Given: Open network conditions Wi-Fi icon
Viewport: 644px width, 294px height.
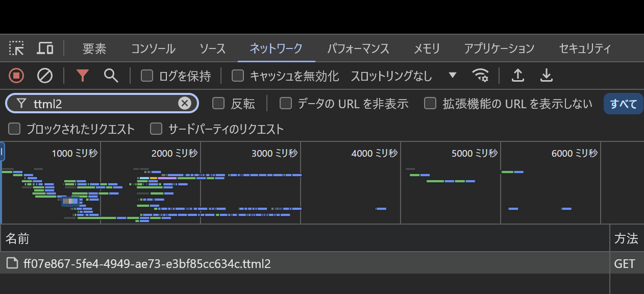Looking at the screenshot, I should (481, 76).
